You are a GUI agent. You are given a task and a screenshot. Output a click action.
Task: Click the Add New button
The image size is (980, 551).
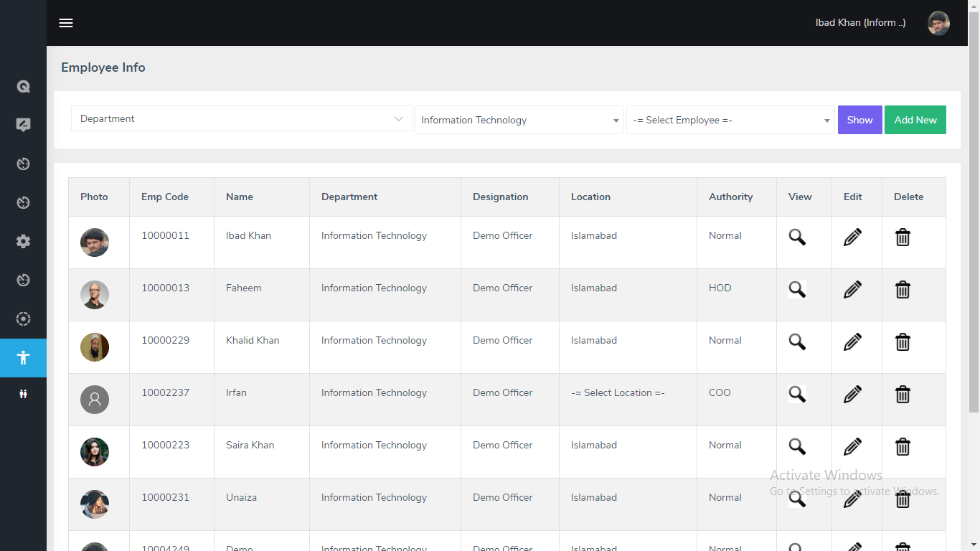click(915, 120)
